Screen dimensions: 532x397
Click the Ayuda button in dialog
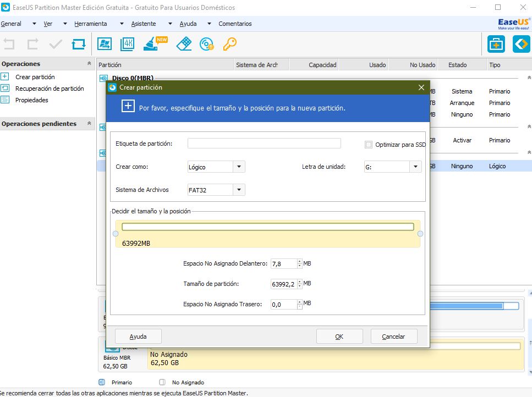pyautogui.click(x=138, y=337)
